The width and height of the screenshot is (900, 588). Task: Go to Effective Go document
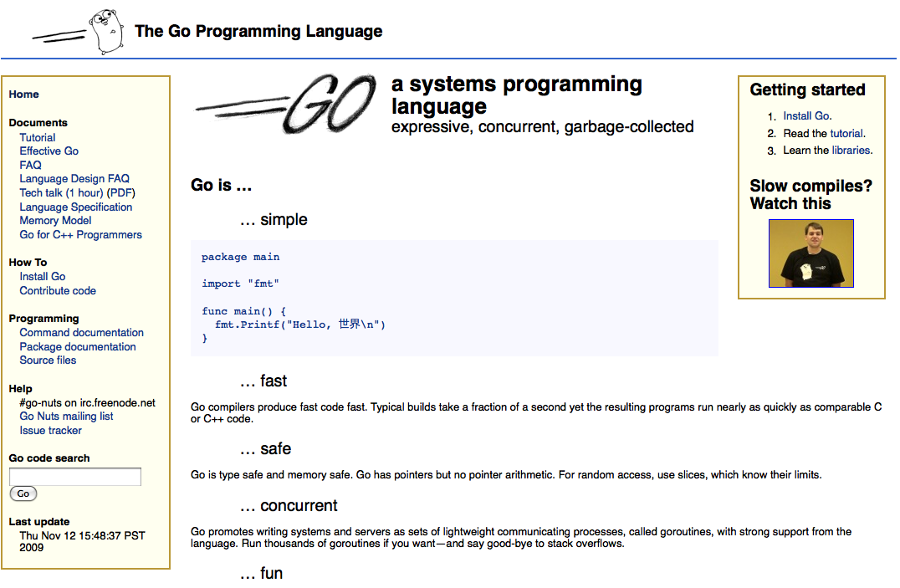pyautogui.click(x=49, y=151)
